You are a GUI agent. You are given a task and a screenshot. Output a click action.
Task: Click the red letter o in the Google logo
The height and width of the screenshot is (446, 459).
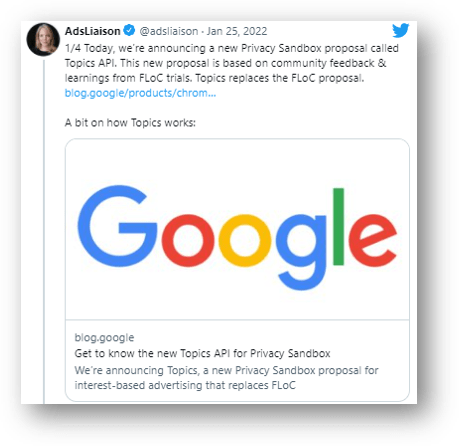(x=188, y=241)
